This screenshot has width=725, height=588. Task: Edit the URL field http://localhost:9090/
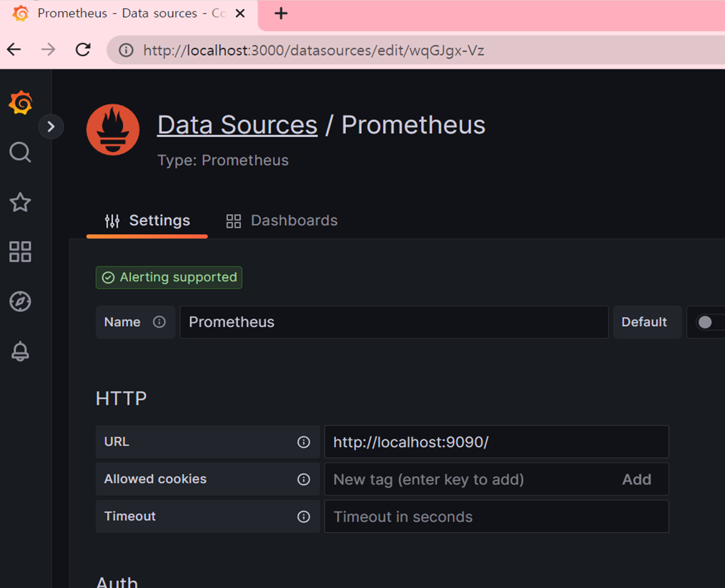pyautogui.click(x=496, y=442)
